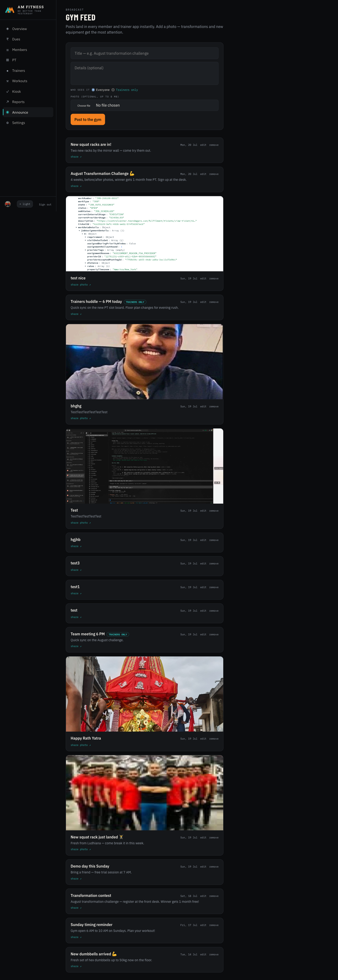Click the AM Fitness logo
Screen dimensions: 338x980
pos(10,10)
